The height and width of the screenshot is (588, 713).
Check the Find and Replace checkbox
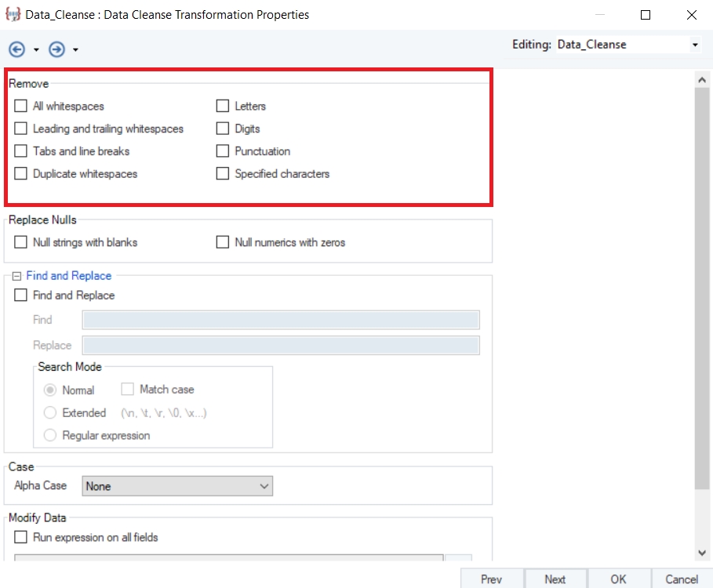click(x=21, y=296)
